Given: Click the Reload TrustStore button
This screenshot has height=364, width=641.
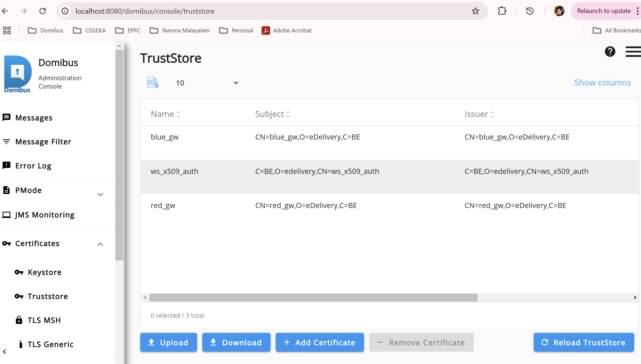Looking at the screenshot, I should [x=584, y=342].
